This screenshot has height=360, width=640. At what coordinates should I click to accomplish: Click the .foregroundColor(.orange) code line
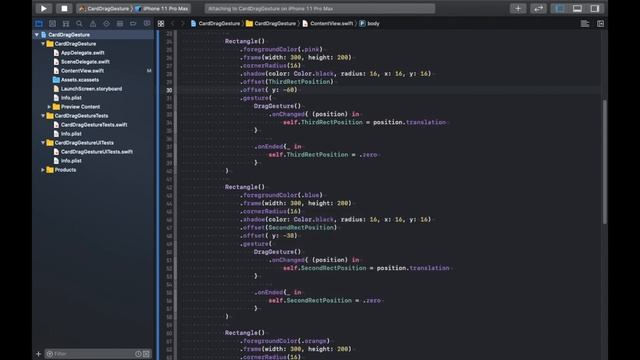(x=285, y=341)
